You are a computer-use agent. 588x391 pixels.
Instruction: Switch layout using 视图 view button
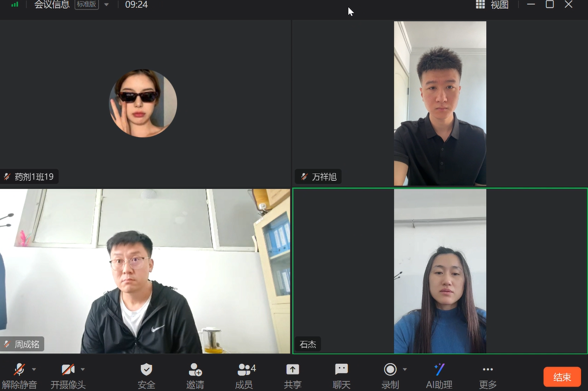pos(493,5)
